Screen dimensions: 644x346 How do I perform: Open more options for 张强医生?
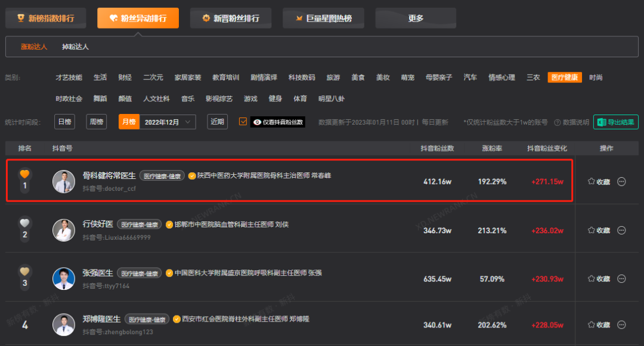622,279
